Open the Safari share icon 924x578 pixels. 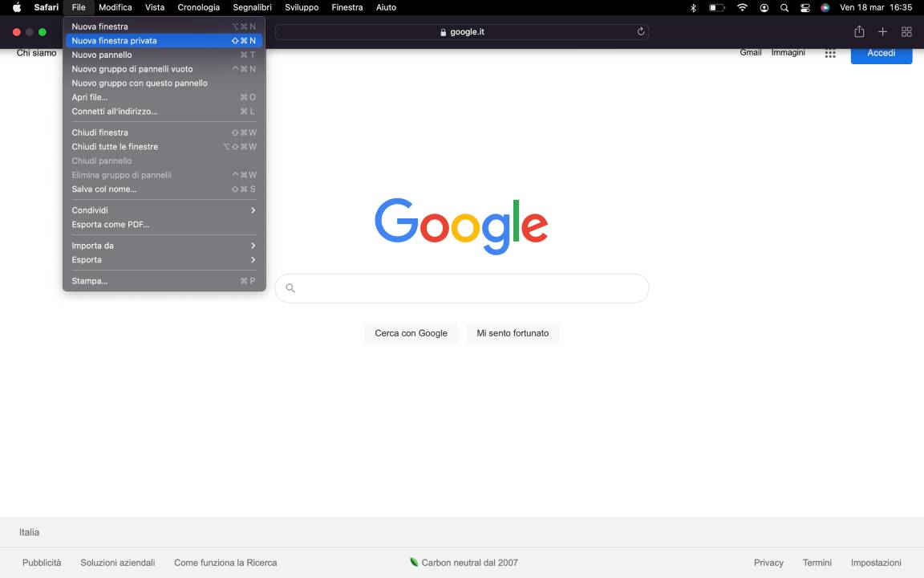(x=859, y=31)
